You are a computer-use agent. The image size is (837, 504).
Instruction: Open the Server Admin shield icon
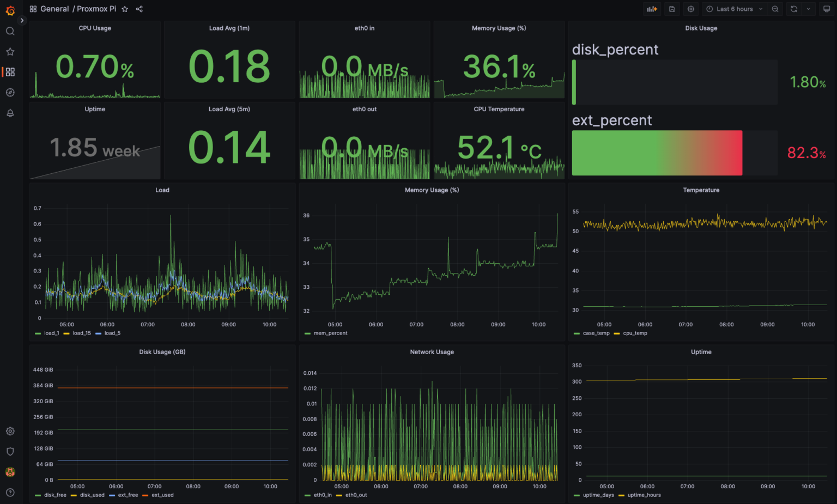tap(10, 452)
